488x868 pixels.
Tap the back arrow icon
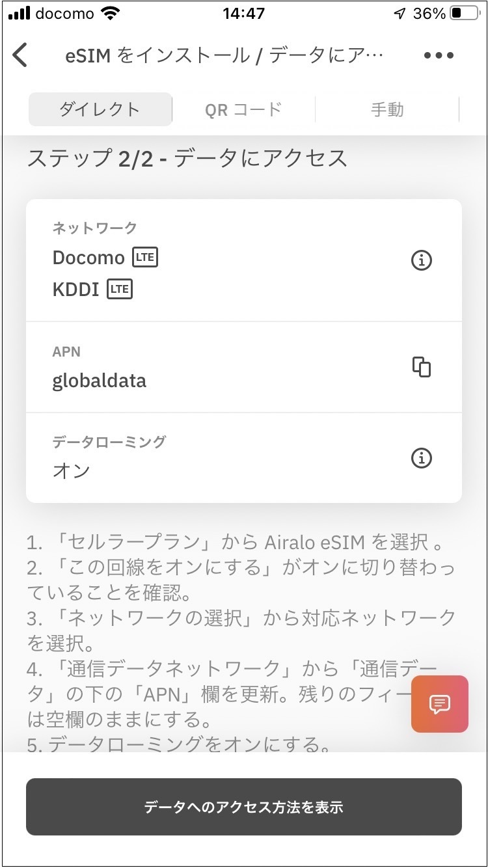point(21,55)
